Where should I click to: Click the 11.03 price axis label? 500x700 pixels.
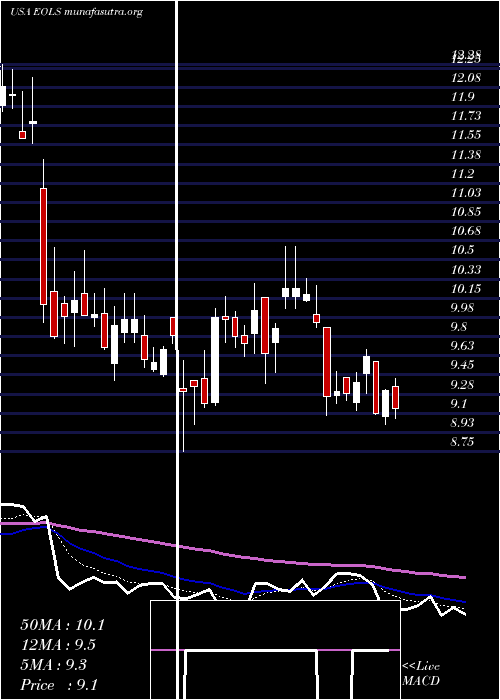coord(466,193)
